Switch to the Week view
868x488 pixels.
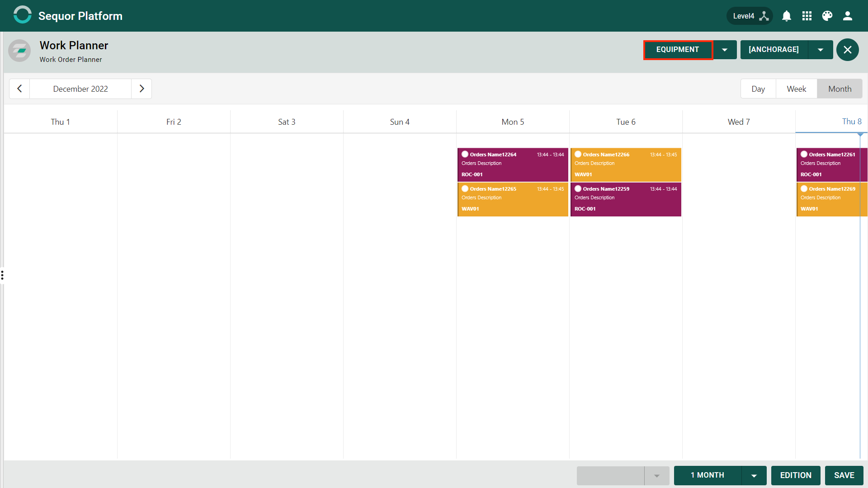click(x=797, y=89)
